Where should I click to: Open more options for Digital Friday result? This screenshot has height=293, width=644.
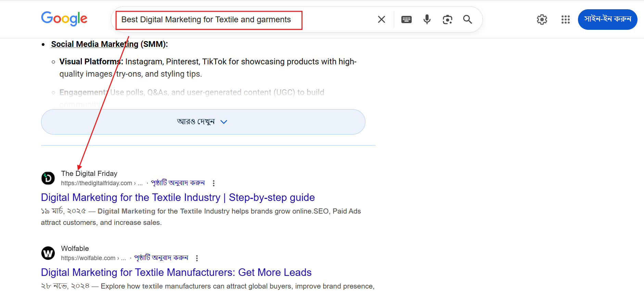click(x=214, y=183)
